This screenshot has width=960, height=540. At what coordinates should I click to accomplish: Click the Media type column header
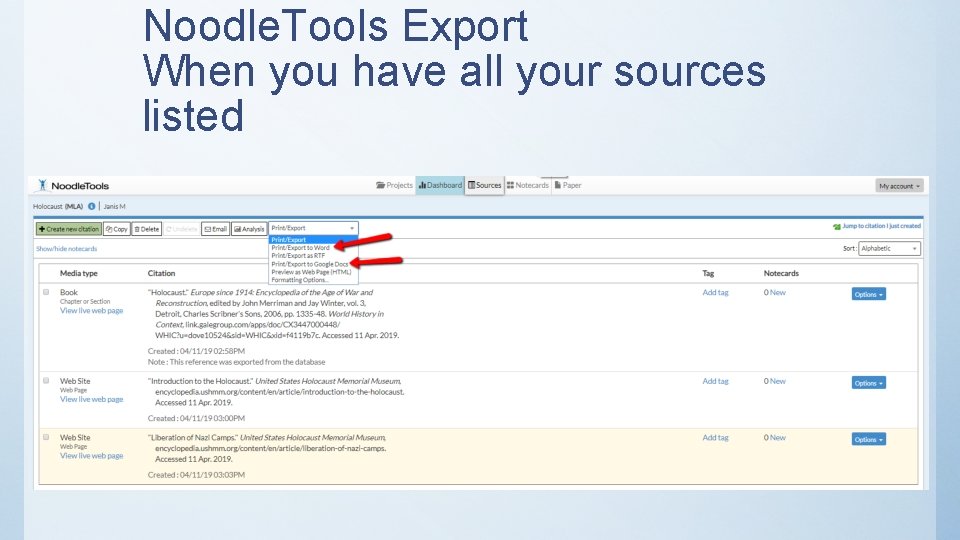click(x=78, y=274)
